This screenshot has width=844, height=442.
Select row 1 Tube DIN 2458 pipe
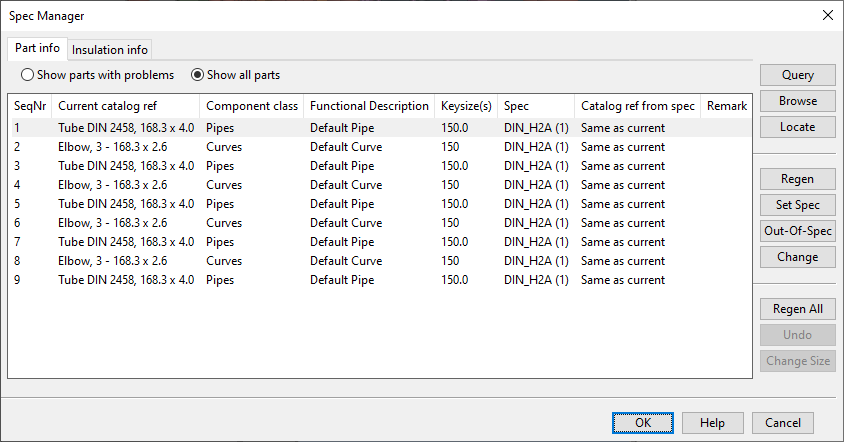pyautogui.click(x=126, y=128)
